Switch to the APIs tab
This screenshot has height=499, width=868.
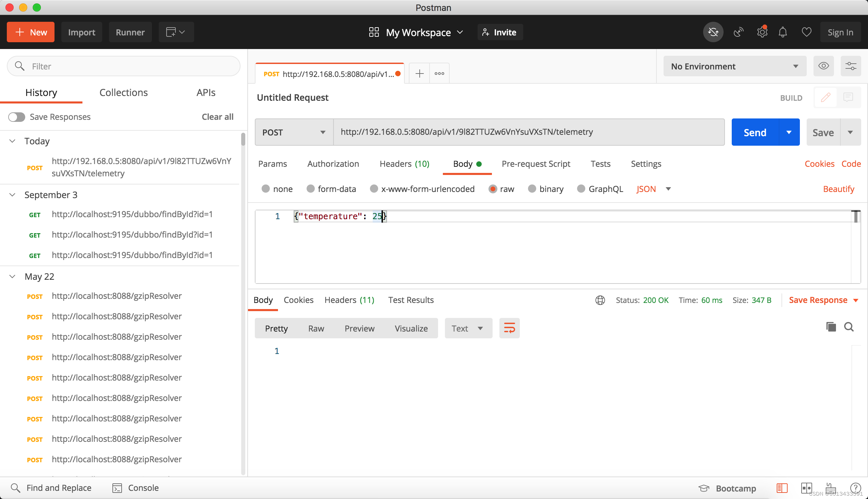206,93
